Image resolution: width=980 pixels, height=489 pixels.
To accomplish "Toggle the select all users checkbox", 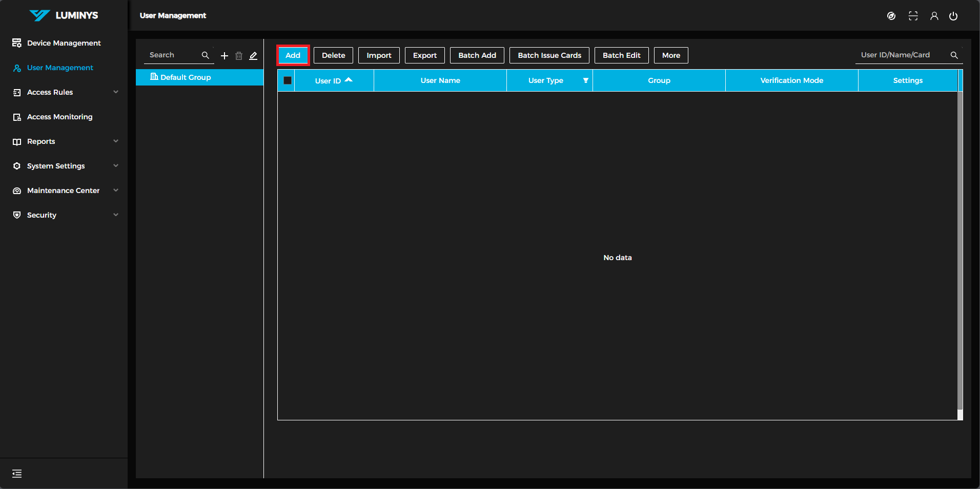I will (x=288, y=80).
